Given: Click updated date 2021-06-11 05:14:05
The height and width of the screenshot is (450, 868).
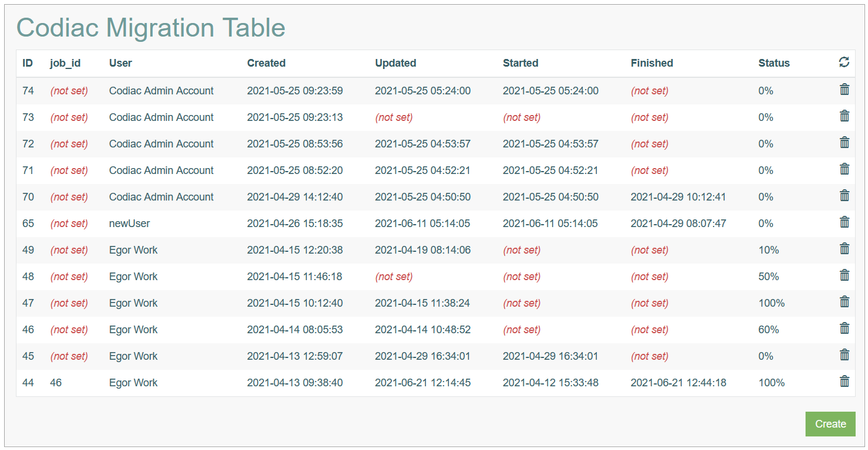Looking at the screenshot, I should [x=423, y=224].
